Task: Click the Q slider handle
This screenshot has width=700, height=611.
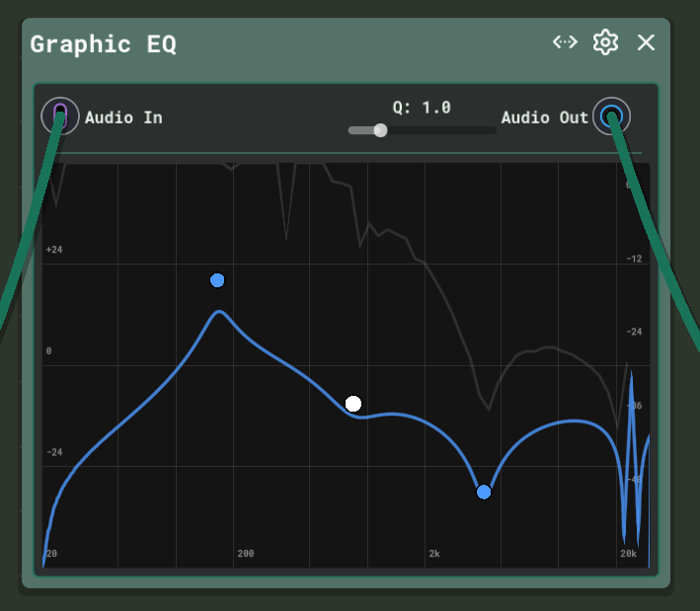Action: (380, 130)
